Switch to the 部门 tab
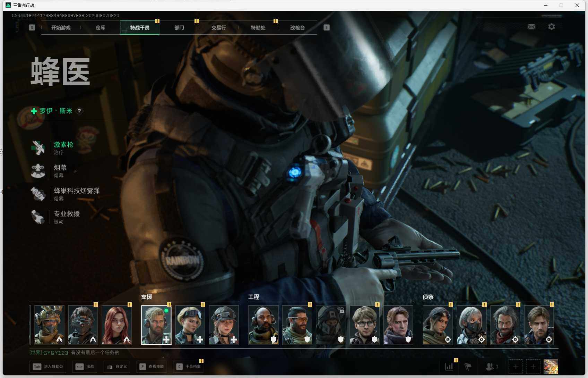 (x=179, y=28)
